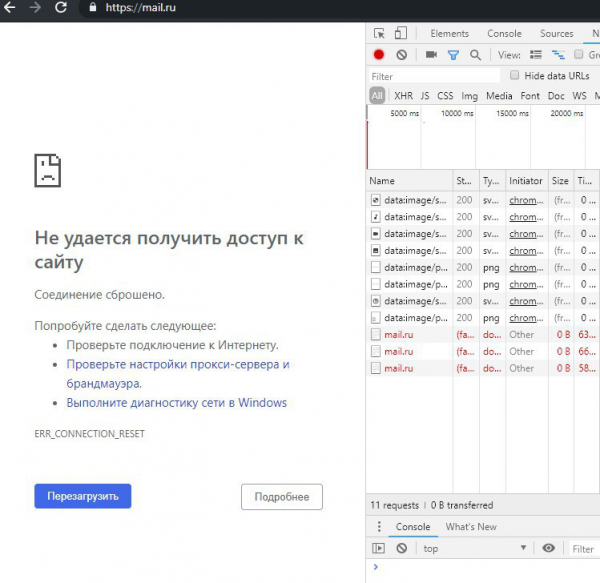Tick the Group by frame checkbox
This screenshot has height=583, width=600.
[x=579, y=55]
